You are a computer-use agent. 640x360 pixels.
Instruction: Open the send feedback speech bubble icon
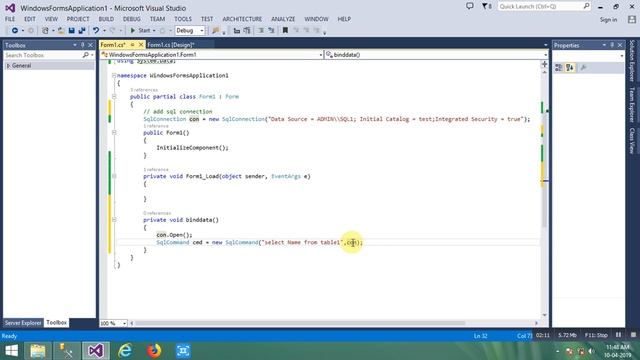[470, 6]
